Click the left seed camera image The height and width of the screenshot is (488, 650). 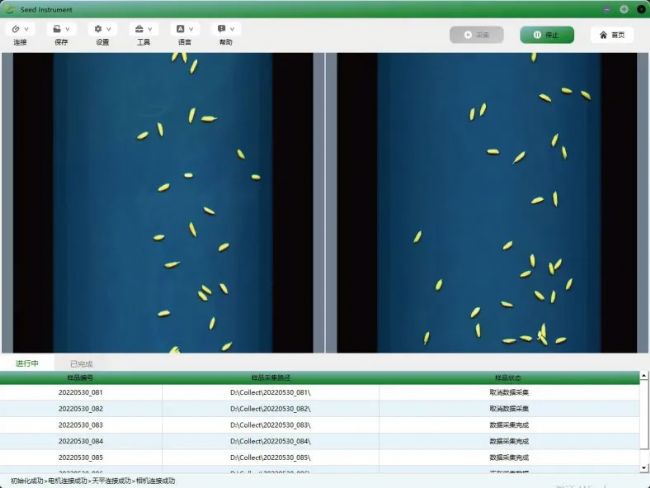point(162,202)
